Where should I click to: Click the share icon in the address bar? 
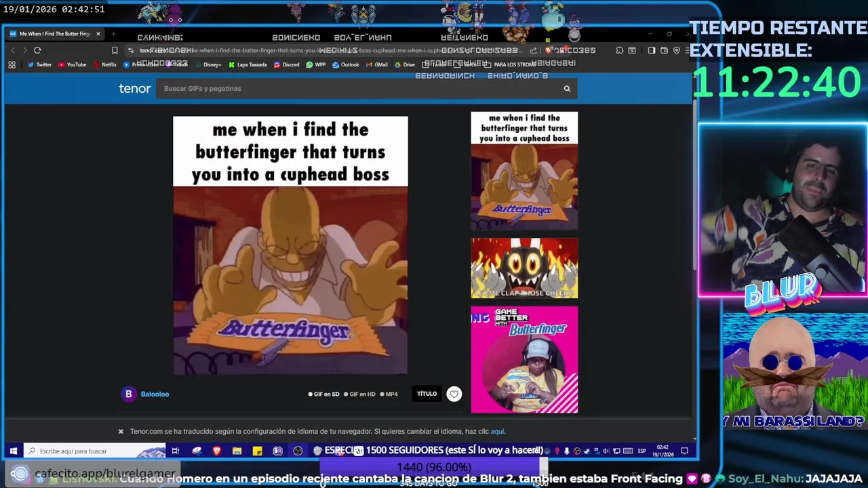point(534,50)
